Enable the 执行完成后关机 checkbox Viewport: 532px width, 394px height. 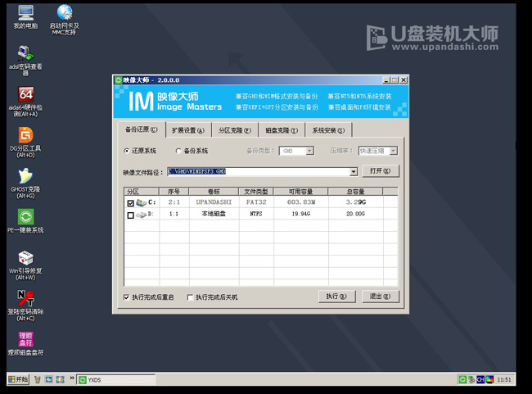[x=191, y=297]
